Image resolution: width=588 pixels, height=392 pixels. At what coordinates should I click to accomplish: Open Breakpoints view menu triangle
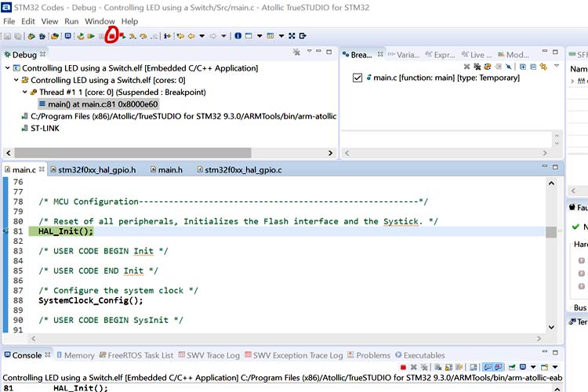click(557, 66)
